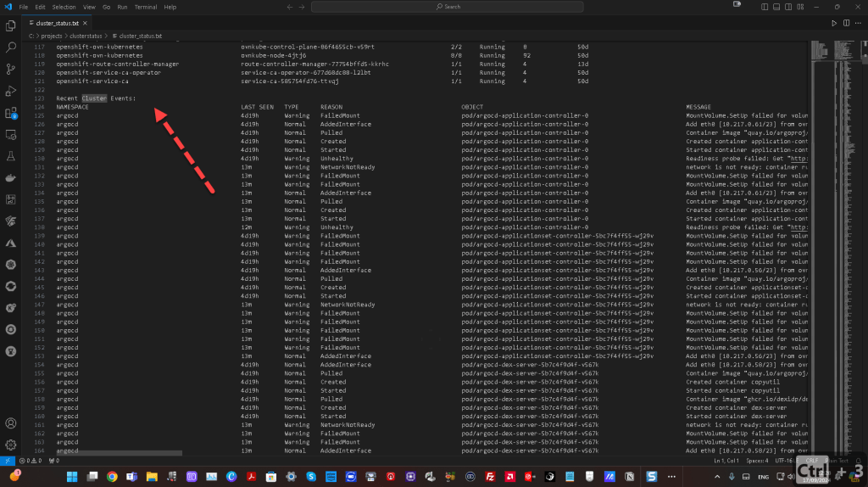This screenshot has height=487, width=868.
Task: Toggle the secondary side bar layout
Action: pyautogui.click(x=788, y=7)
